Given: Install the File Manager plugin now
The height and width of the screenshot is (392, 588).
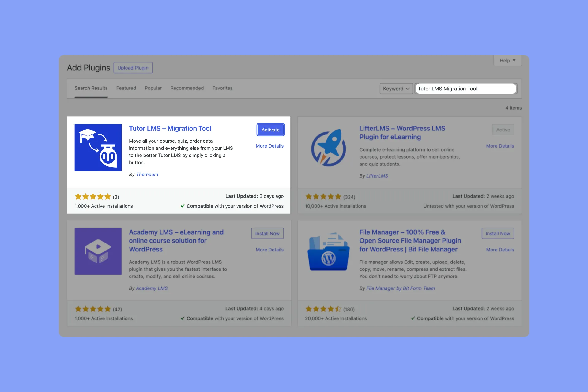Looking at the screenshot, I should [x=498, y=233].
